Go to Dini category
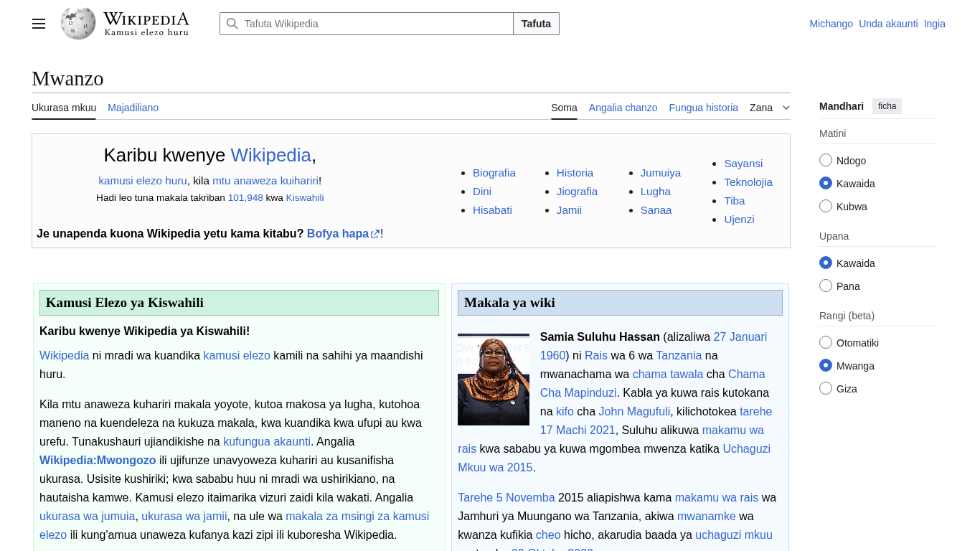Image resolution: width=980 pixels, height=551 pixels. pyautogui.click(x=482, y=192)
